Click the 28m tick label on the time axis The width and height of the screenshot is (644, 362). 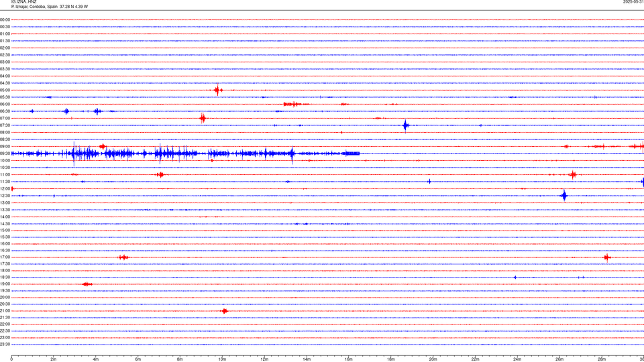602,359
